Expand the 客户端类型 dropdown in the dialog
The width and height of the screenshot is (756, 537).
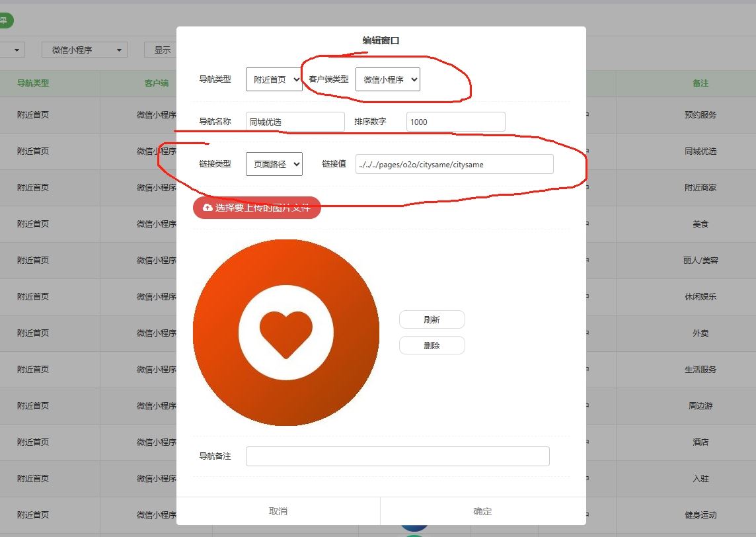[387, 79]
